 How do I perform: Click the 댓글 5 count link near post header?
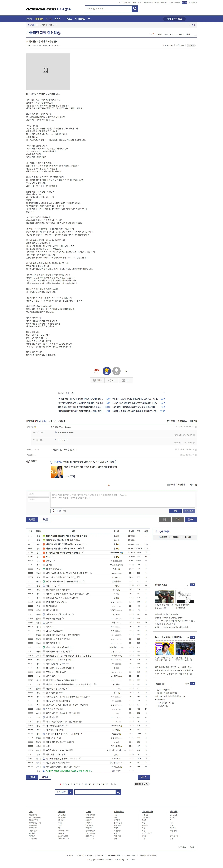(191, 45)
